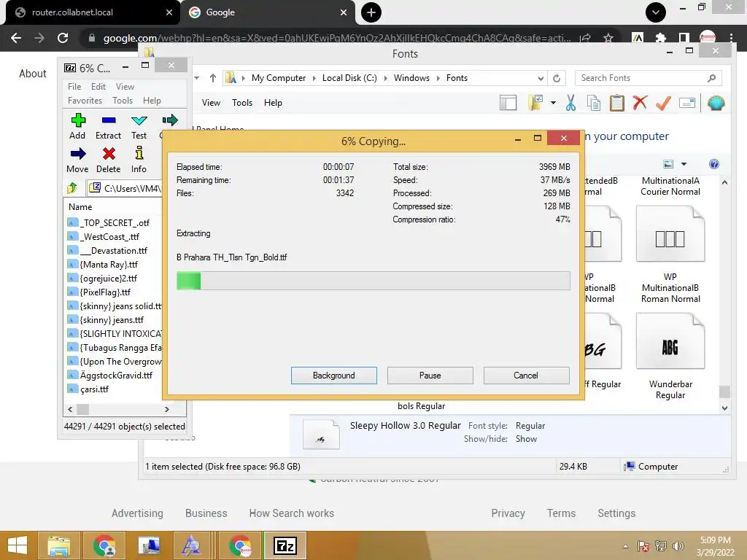Click the Copy icon in Fonts toolbar
The image size is (747, 560).
pos(594,103)
